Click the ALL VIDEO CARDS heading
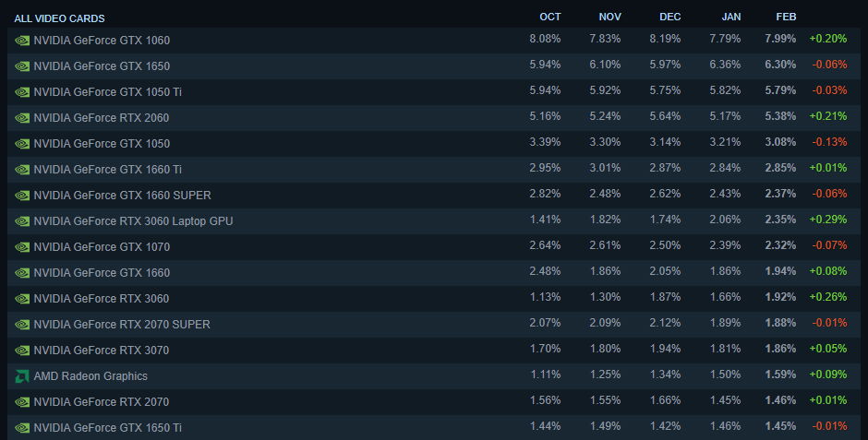 pyautogui.click(x=59, y=18)
